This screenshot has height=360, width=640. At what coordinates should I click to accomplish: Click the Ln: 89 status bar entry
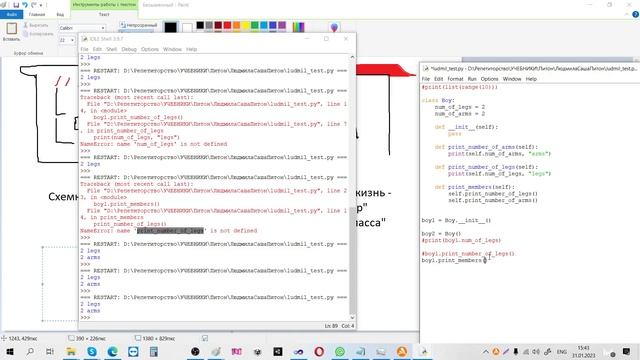(x=331, y=326)
